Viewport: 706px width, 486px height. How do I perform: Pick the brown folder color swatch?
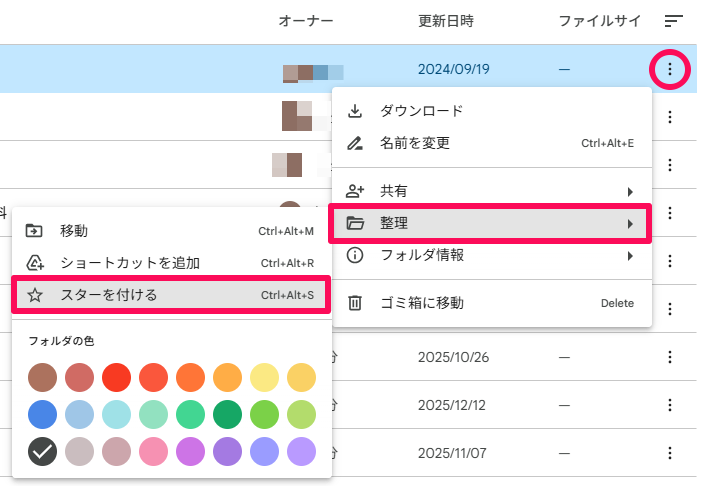point(42,377)
